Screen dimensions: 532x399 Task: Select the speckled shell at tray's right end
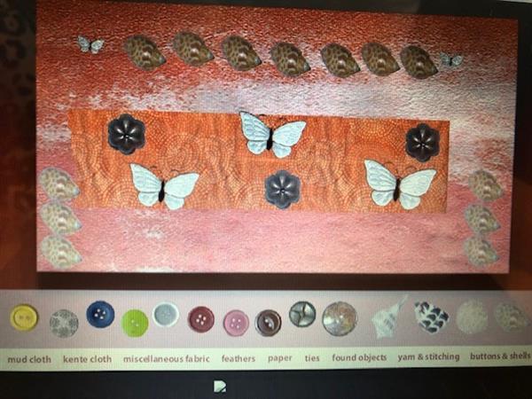pyautogui.click(x=512, y=317)
